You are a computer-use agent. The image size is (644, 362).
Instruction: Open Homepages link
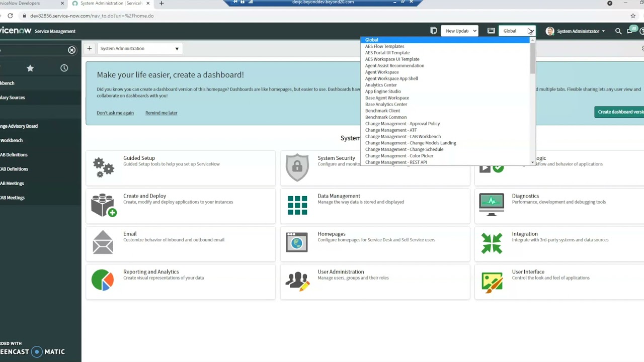(x=331, y=234)
